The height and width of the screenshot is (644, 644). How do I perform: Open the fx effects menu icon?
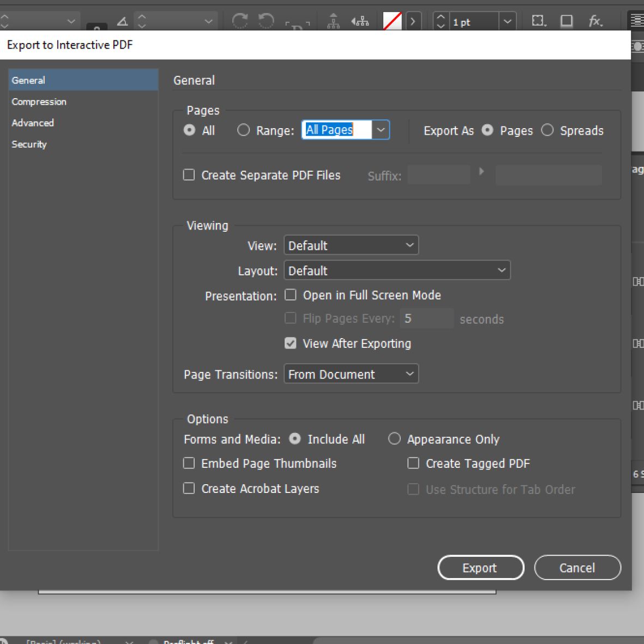tap(595, 21)
